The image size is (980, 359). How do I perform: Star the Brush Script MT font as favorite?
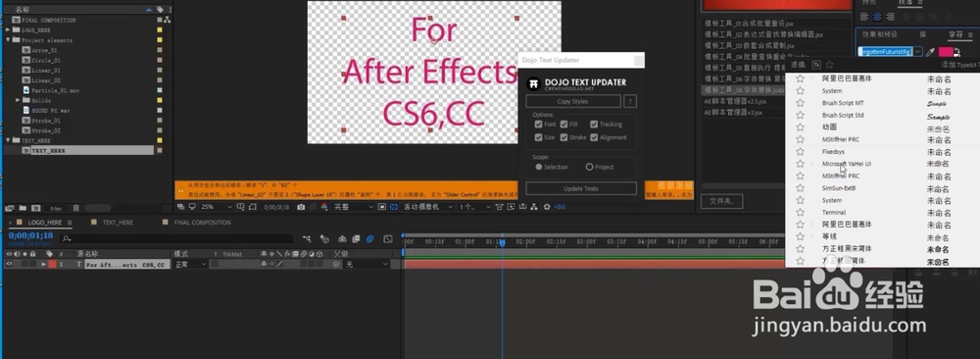[800, 103]
